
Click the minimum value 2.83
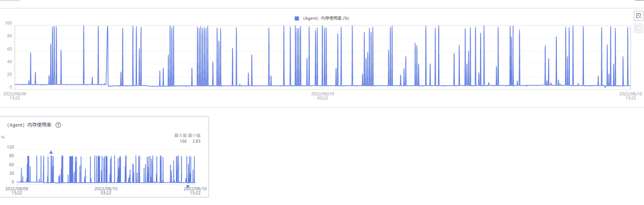pos(196,141)
